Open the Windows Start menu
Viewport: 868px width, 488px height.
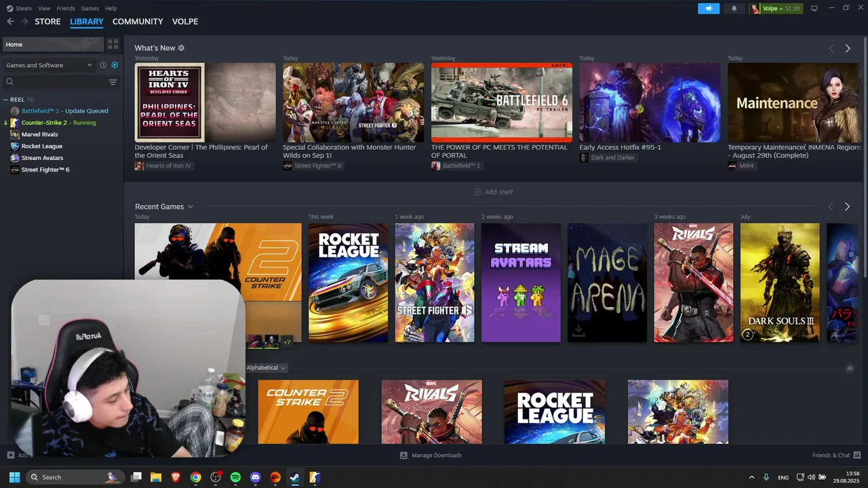[x=14, y=477]
